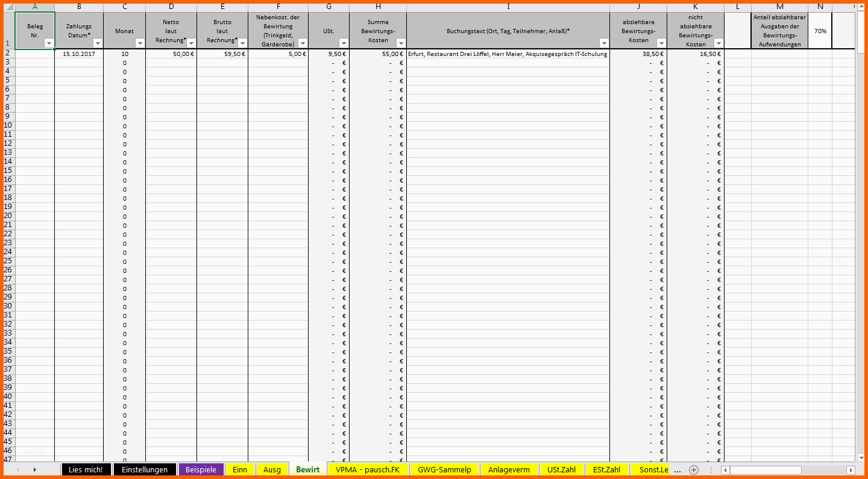Viewport: 868px width, 479px height.
Task: Open the GWG-Sammelp sheet tab
Action: 444,470
